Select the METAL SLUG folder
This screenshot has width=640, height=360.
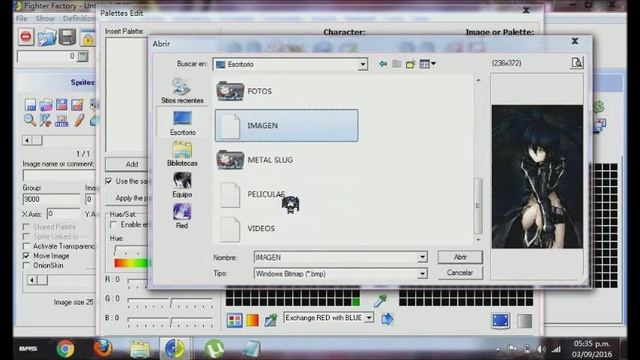255,160
